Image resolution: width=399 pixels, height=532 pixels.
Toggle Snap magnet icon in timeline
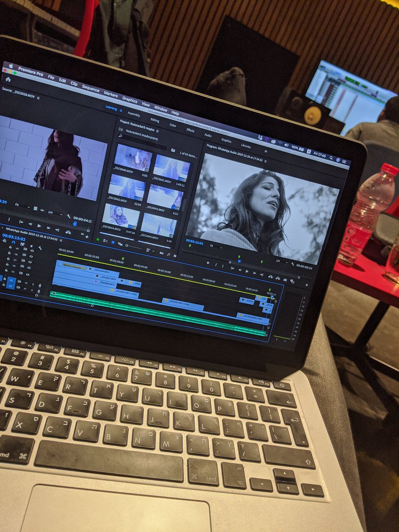[13, 243]
